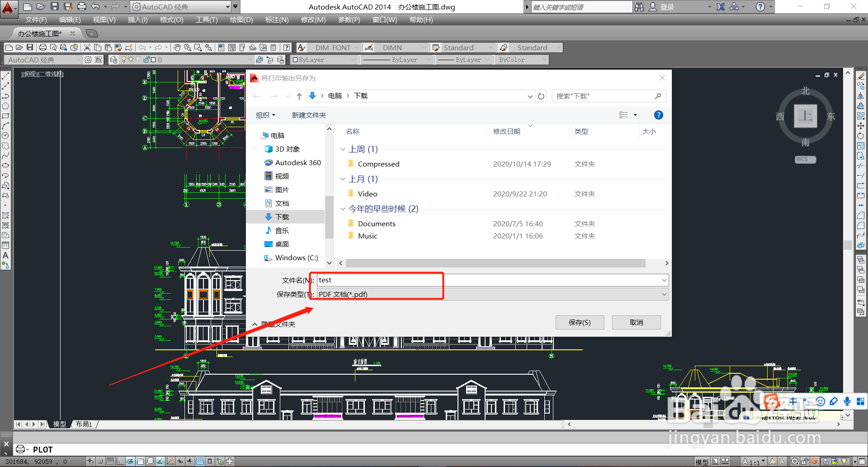Select the Rotate tool in the Modify toolbar
This screenshot has height=467, width=868.
pyautogui.click(x=861, y=136)
